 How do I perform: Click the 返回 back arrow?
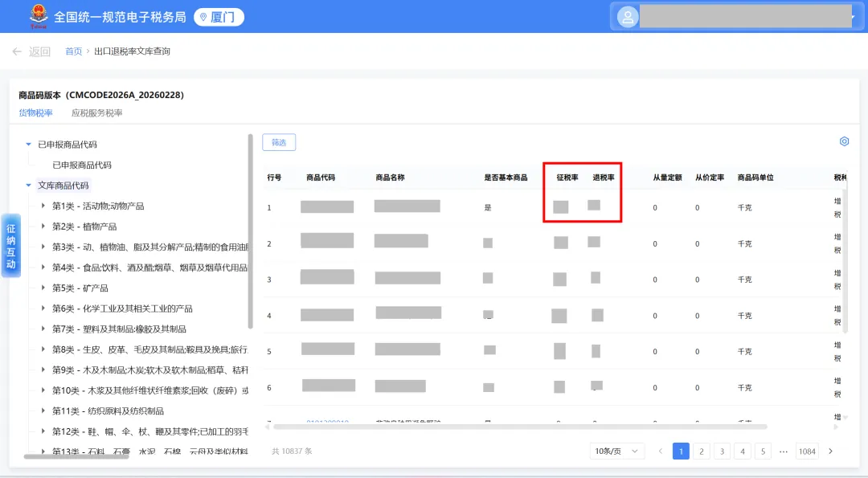click(17, 51)
